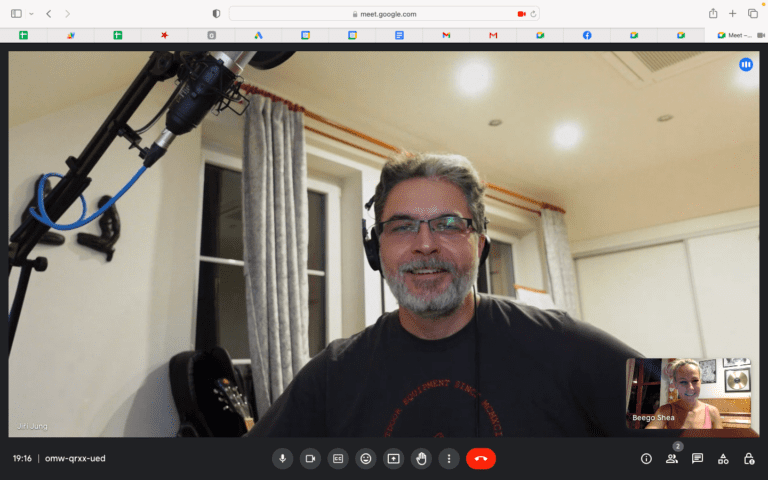Raise your hand in the meeting
This screenshot has height=480, width=768.
coord(422,458)
